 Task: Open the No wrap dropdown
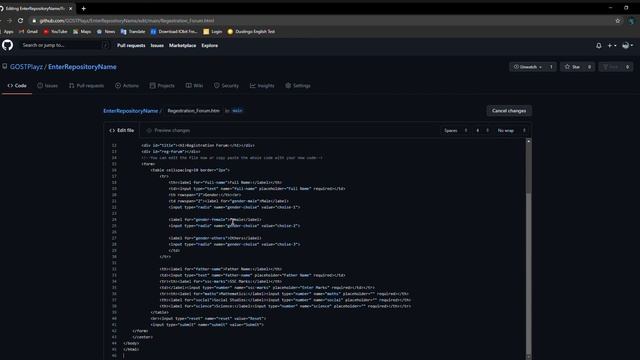(x=511, y=131)
